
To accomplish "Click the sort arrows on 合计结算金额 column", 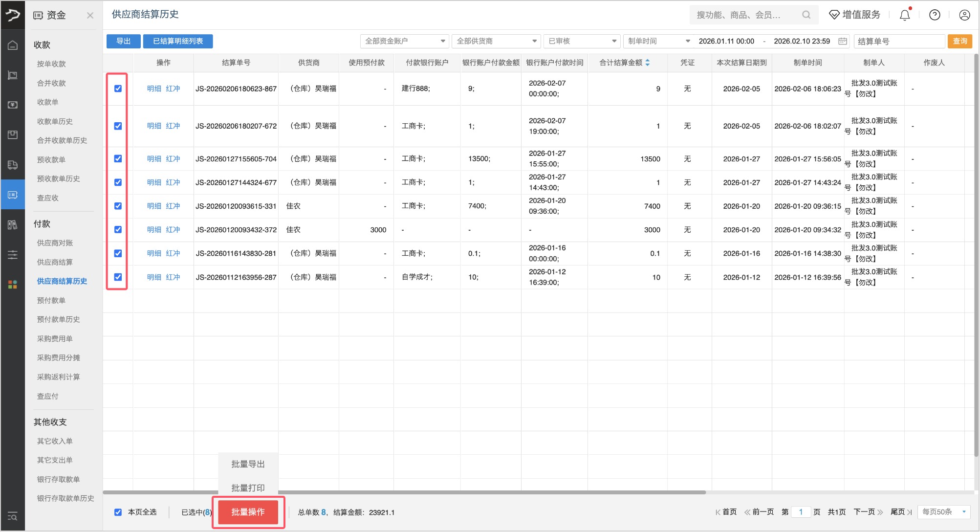I will click(648, 63).
